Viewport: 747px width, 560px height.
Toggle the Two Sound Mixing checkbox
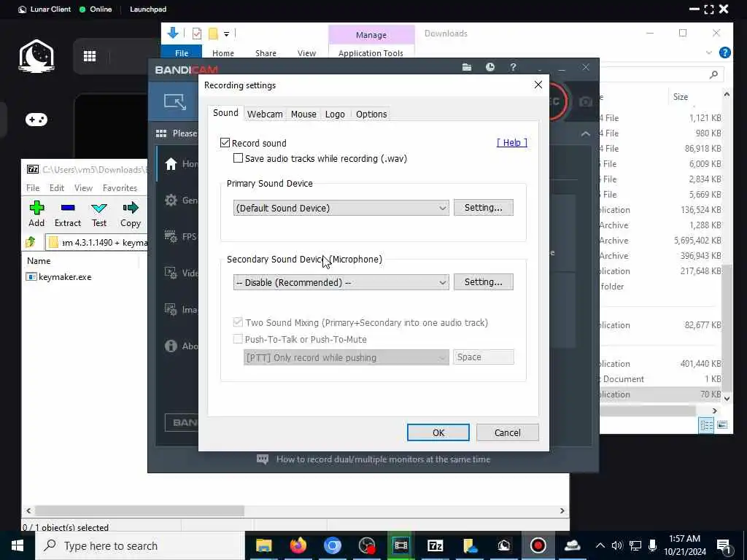[x=238, y=322]
